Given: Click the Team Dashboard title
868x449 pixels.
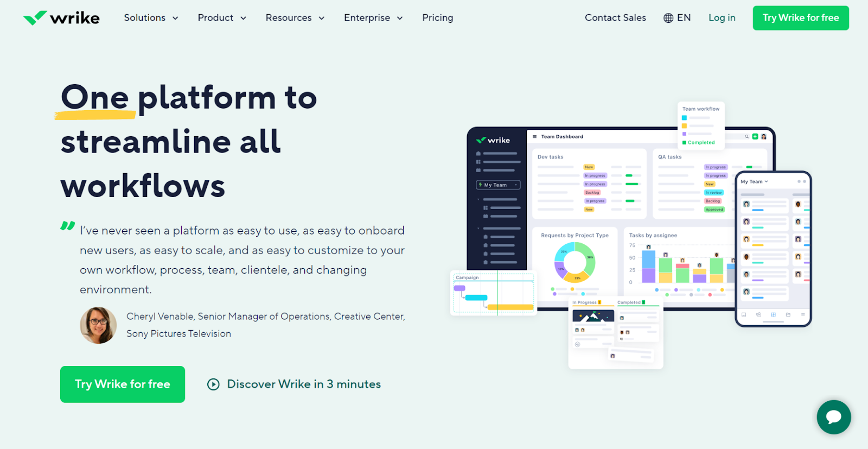Looking at the screenshot, I should [562, 137].
